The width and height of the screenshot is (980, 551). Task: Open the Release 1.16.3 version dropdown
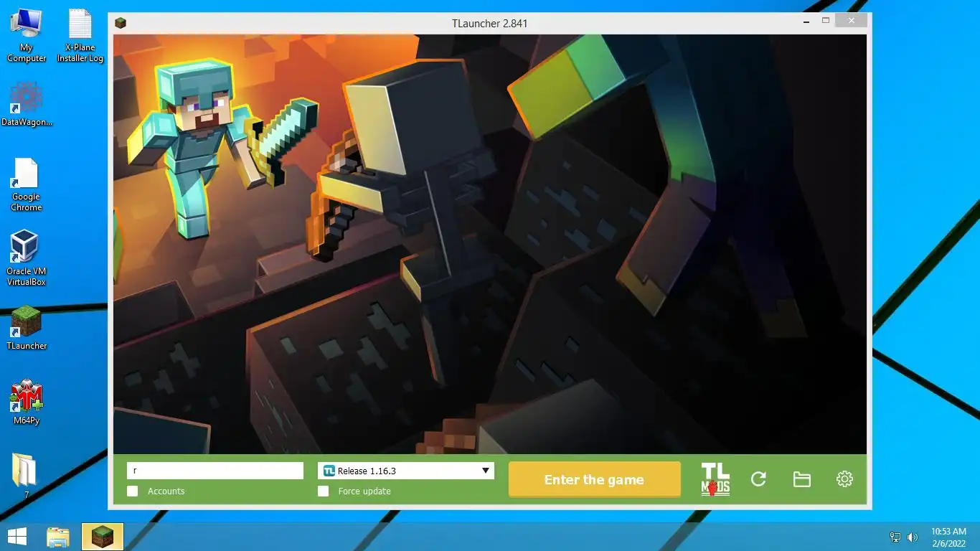coord(406,471)
